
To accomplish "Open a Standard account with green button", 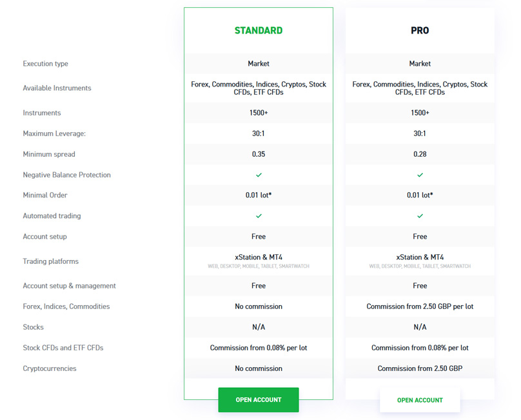I will [x=259, y=400].
